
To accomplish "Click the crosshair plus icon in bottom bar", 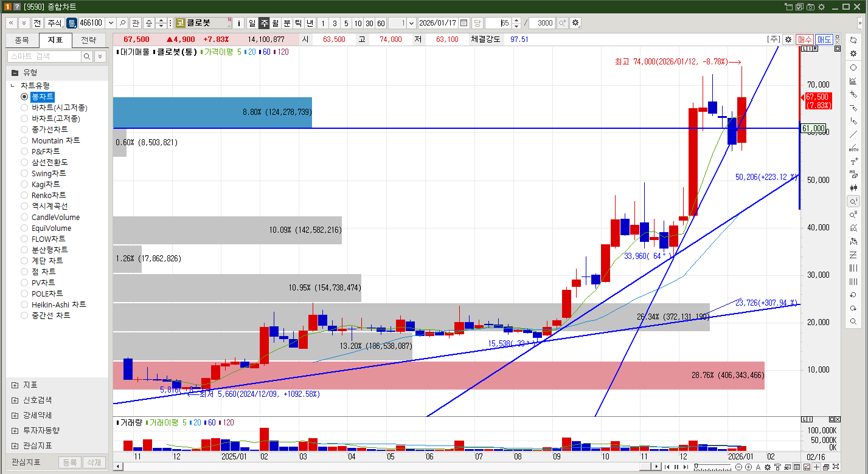I will coord(816,467).
